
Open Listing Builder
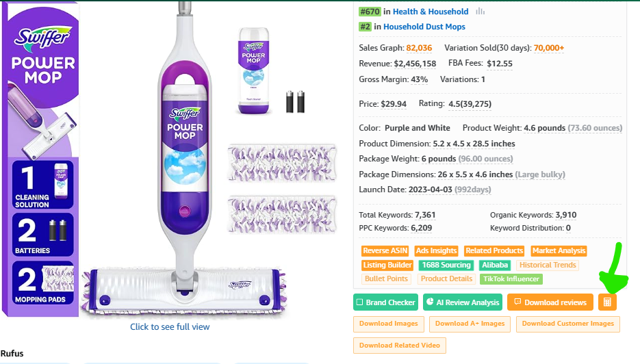[x=387, y=265]
